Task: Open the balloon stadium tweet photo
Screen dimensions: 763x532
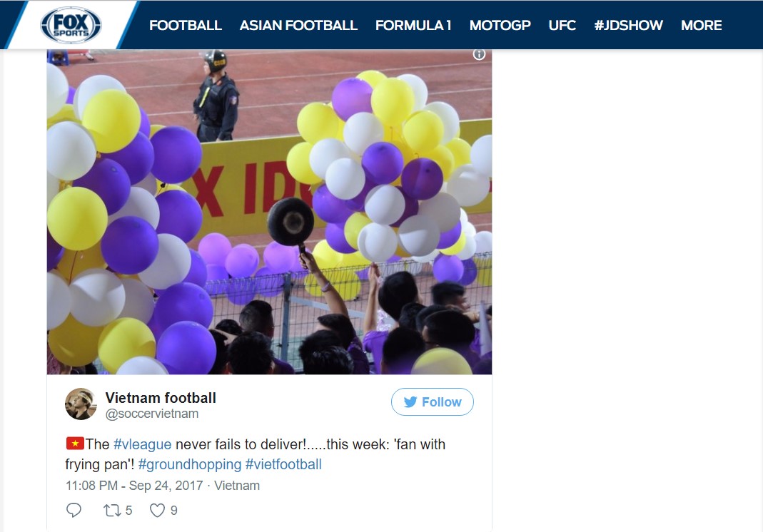Action: tap(269, 212)
